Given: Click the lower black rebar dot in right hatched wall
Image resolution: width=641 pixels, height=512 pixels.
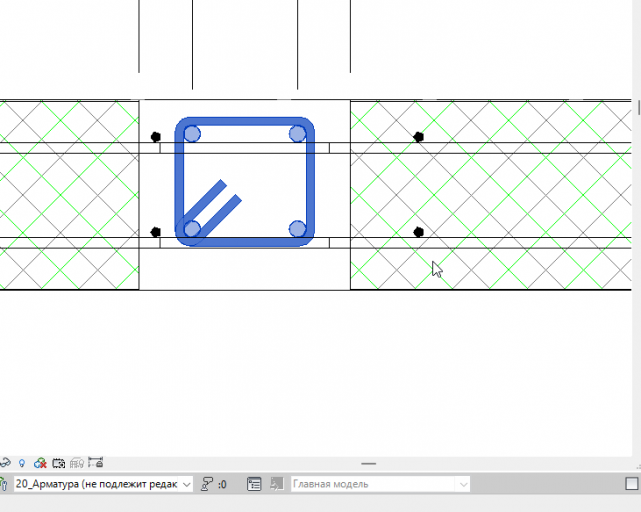Looking at the screenshot, I should pyautogui.click(x=418, y=232).
